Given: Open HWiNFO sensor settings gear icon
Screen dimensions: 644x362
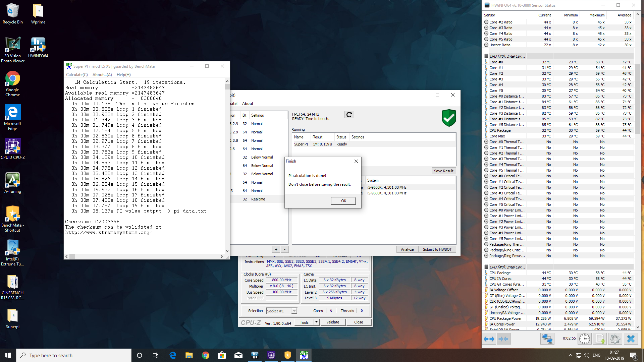Looking at the screenshot, I should (615, 339).
